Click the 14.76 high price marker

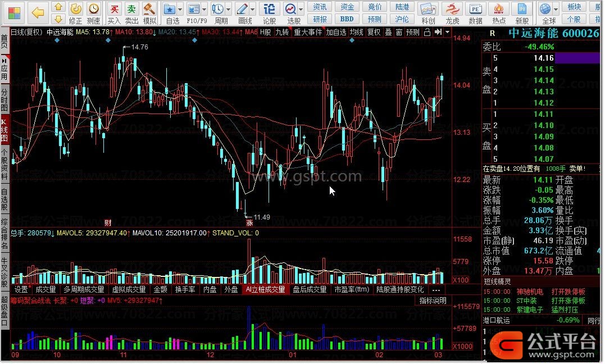point(139,47)
